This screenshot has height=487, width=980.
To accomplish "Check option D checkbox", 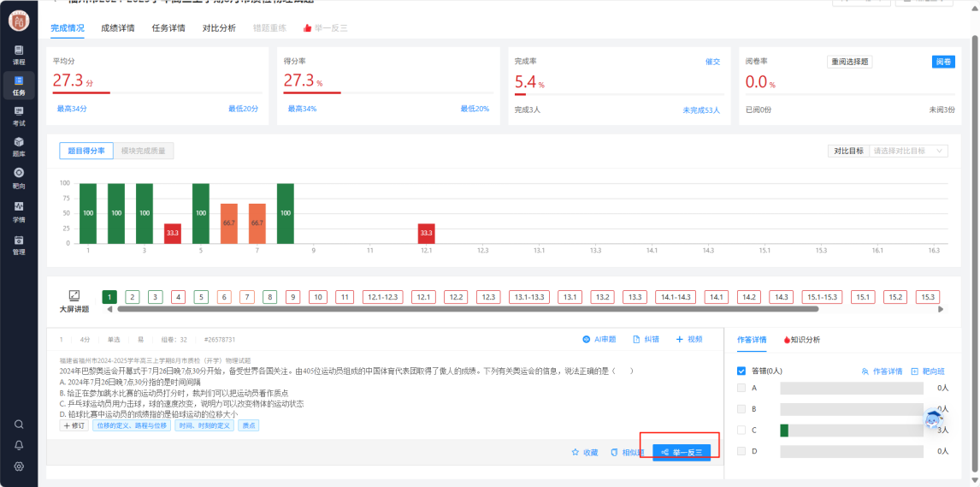I will tap(741, 451).
